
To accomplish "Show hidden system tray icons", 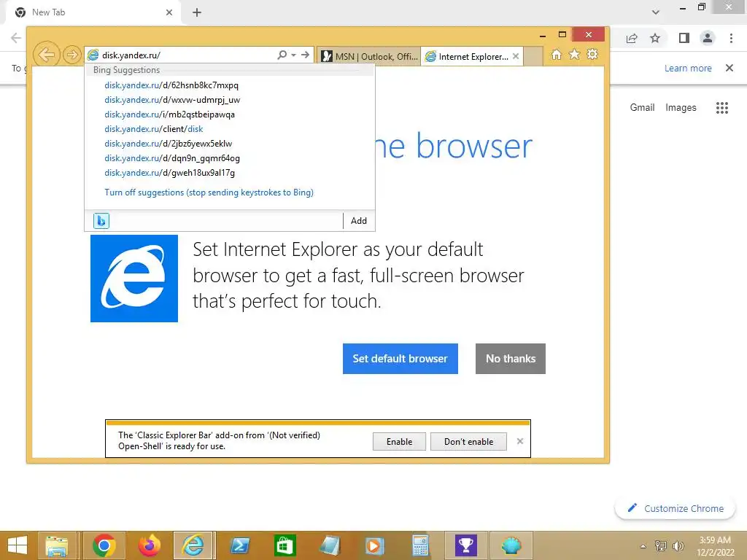I will (643, 546).
